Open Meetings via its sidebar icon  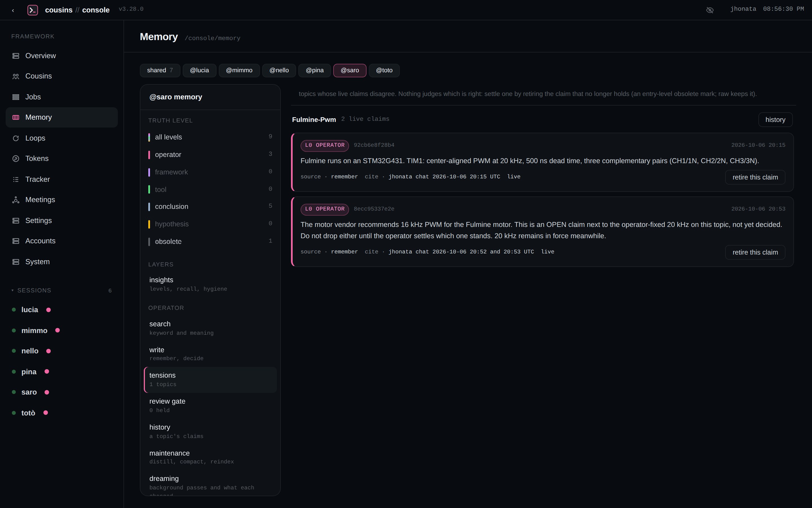click(16, 200)
